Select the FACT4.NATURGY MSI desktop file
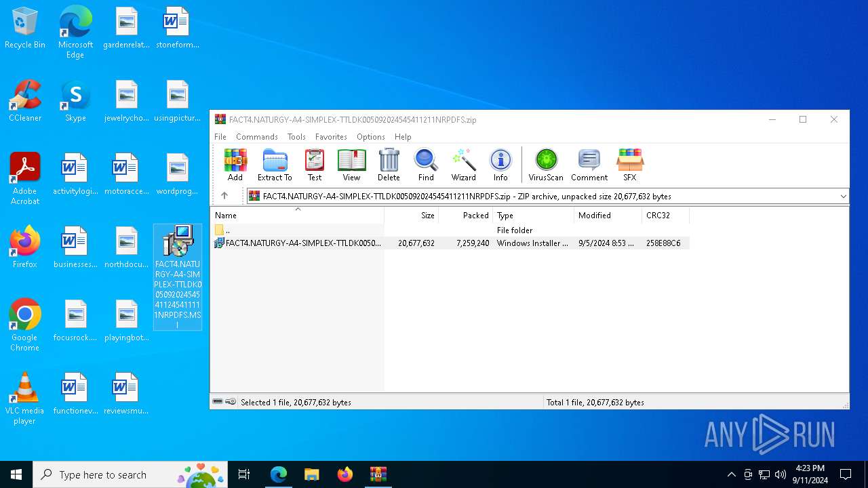This screenshot has height=488, width=868. click(x=178, y=277)
